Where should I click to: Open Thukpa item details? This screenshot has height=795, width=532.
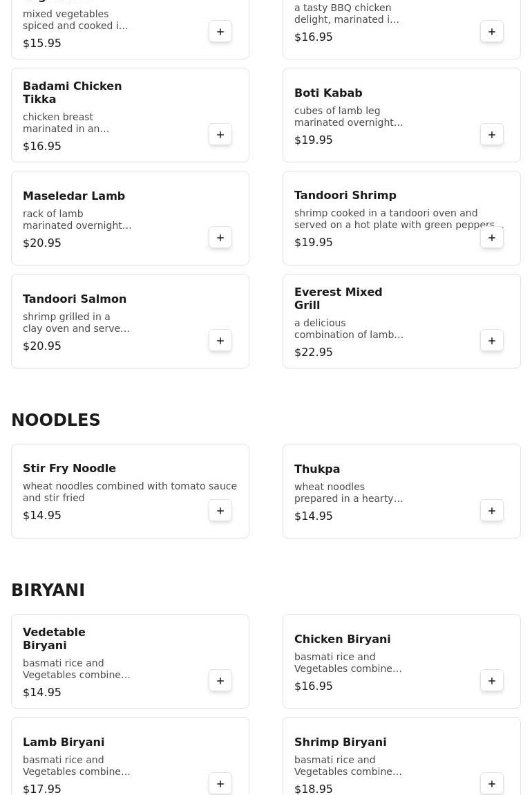(x=317, y=469)
